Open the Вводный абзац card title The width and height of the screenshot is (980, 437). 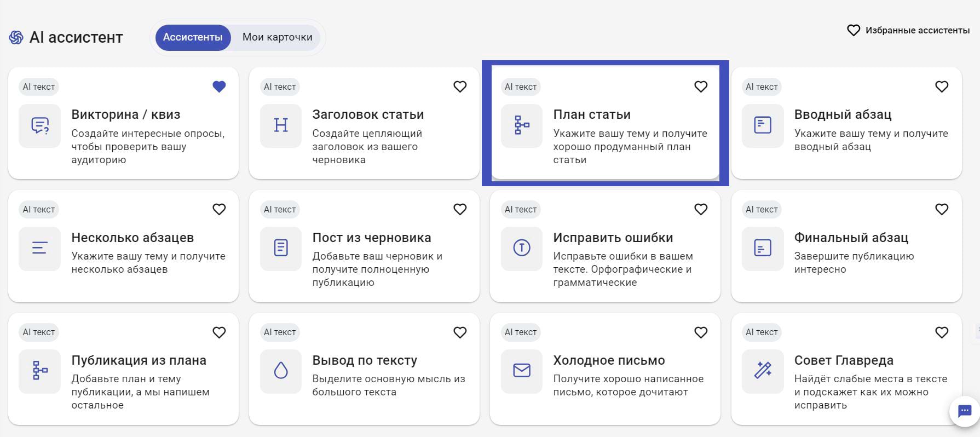tap(843, 114)
